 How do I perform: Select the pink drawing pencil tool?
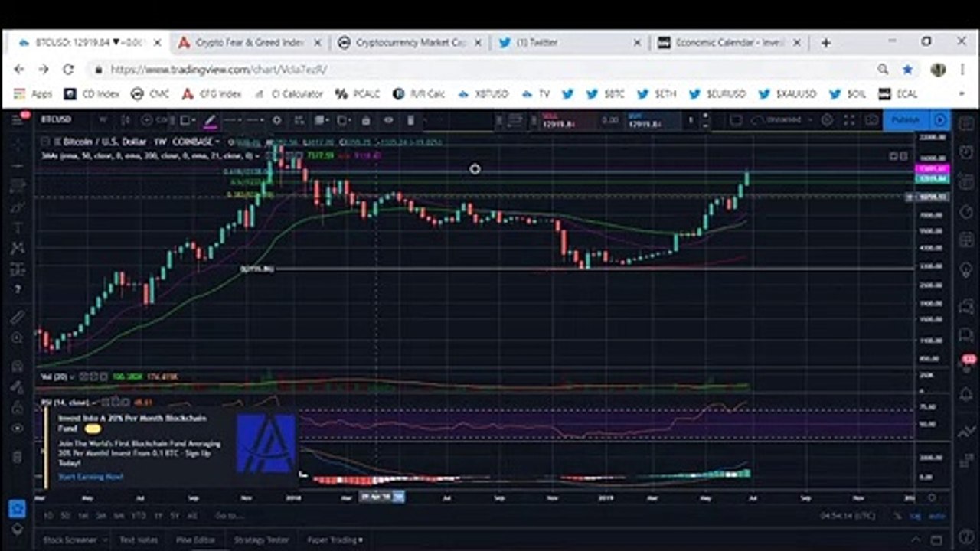(210, 119)
